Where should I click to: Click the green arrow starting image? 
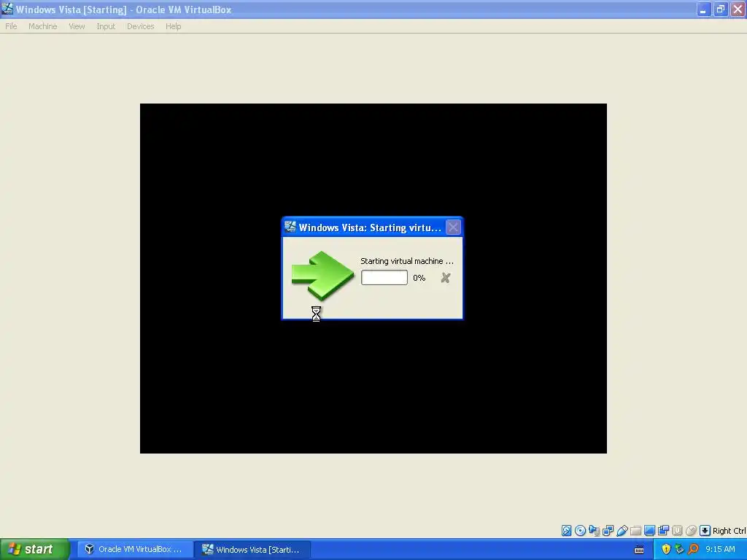coord(322,276)
